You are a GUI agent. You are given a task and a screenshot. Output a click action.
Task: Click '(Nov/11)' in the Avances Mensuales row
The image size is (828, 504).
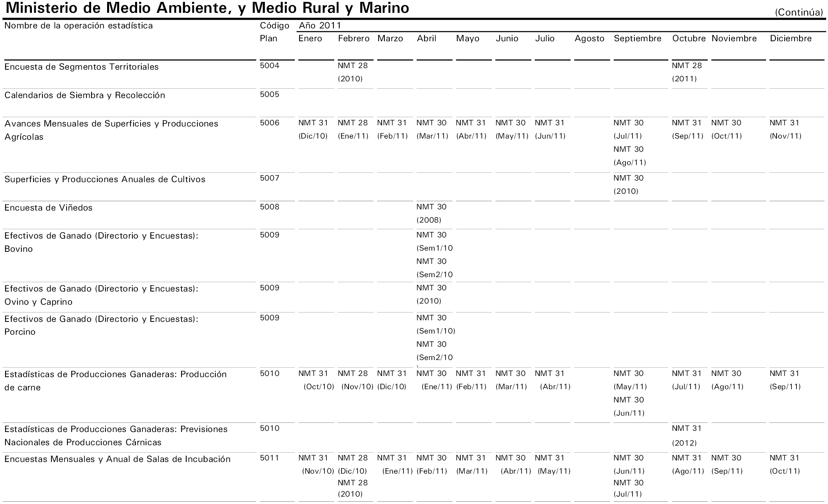click(786, 136)
